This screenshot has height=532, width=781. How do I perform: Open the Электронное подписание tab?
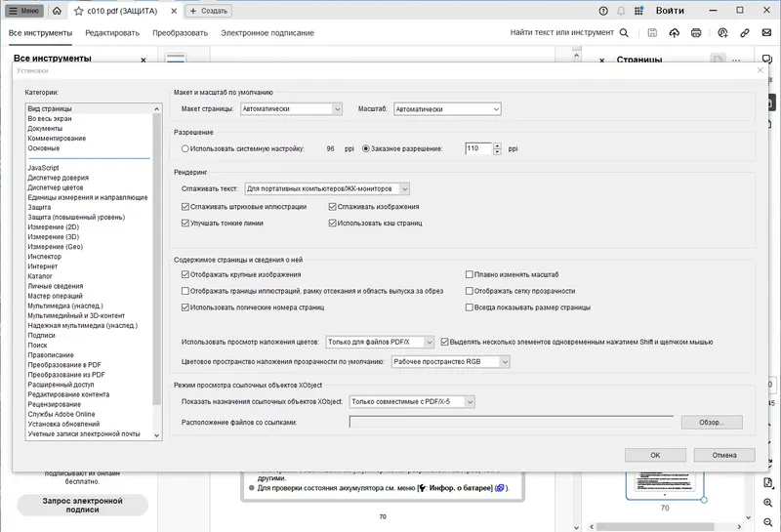coord(267,33)
